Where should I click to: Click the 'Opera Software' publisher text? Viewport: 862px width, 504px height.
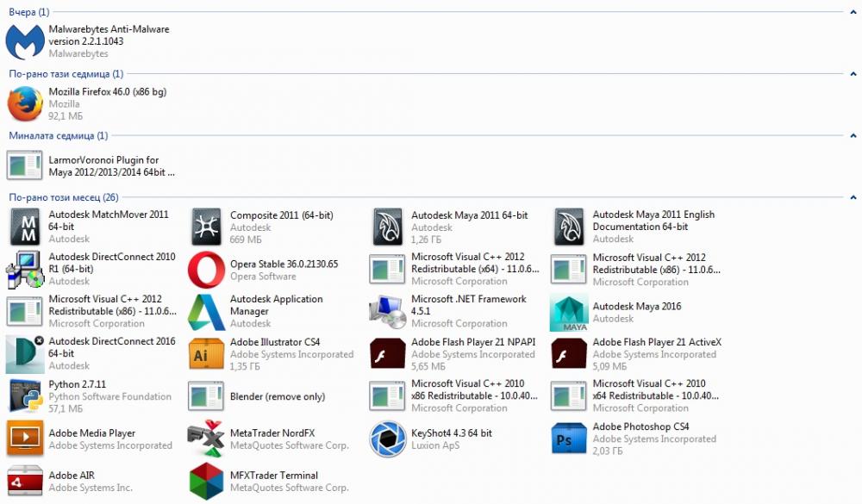pyautogui.click(x=263, y=277)
